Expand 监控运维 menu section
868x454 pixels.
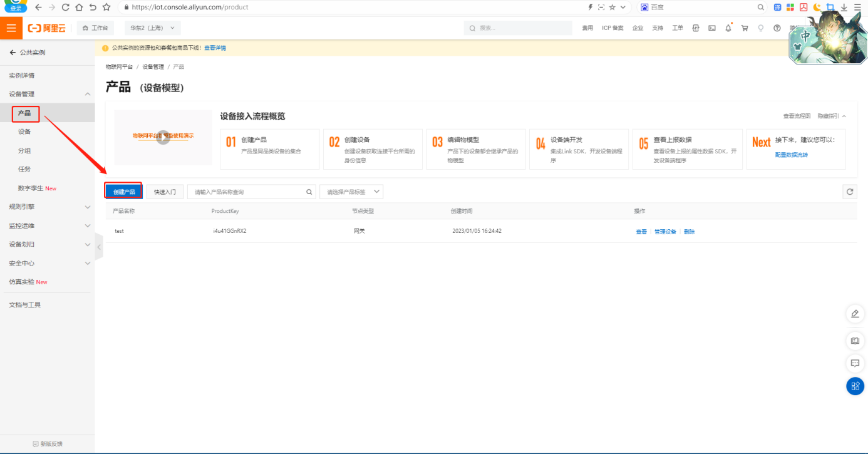(88, 225)
